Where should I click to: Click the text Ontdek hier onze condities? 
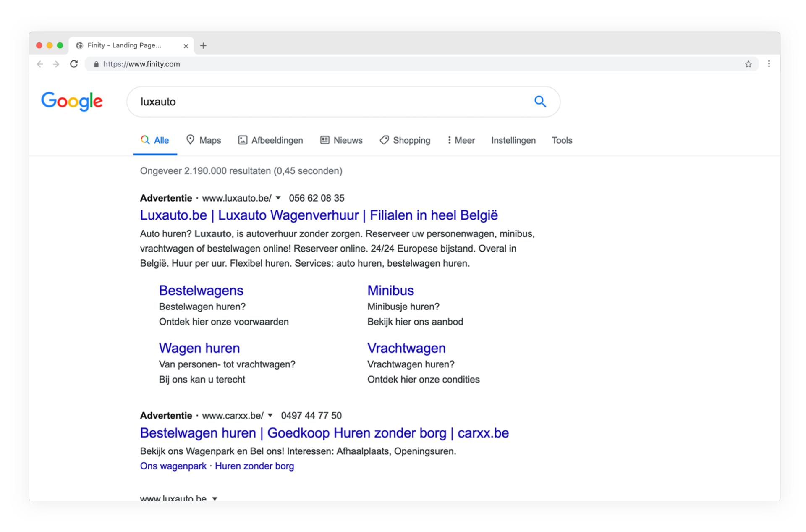tap(423, 379)
